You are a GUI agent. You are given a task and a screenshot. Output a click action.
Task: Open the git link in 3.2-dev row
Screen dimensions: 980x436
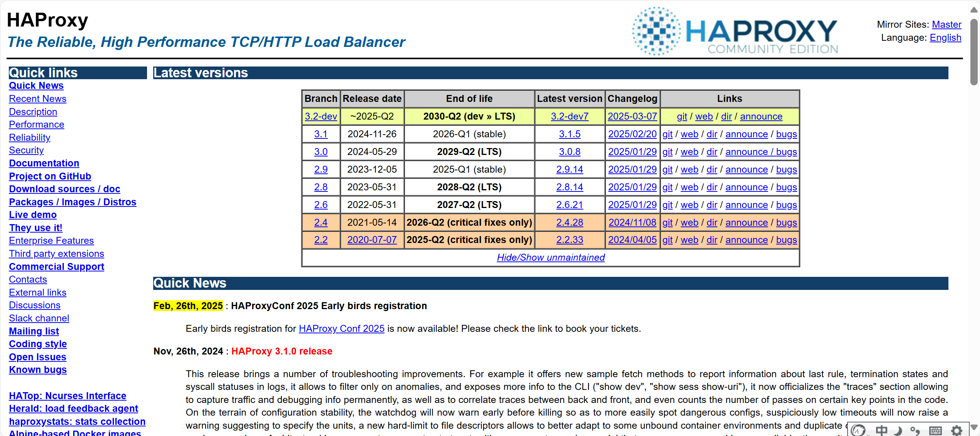pyautogui.click(x=682, y=116)
